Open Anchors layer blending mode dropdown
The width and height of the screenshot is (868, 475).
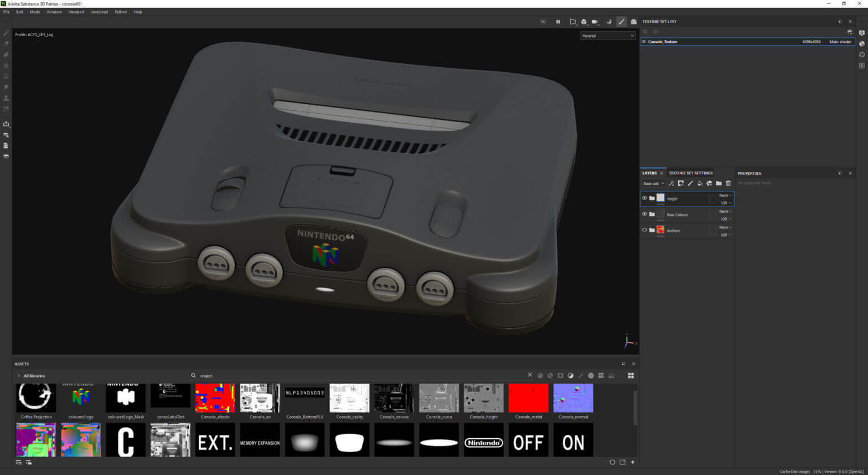pyautogui.click(x=726, y=227)
